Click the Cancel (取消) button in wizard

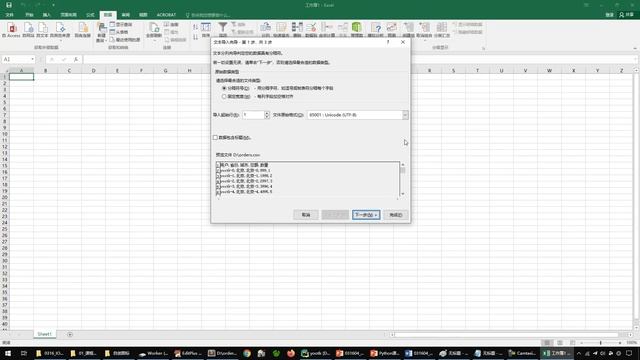click(x=306, y=215)
